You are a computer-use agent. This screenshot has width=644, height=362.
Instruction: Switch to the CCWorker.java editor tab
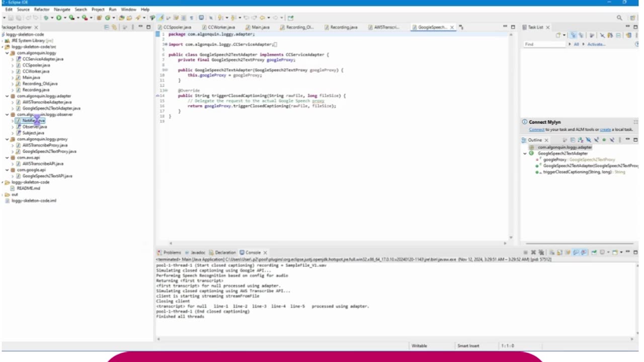[x=218, y=27]
